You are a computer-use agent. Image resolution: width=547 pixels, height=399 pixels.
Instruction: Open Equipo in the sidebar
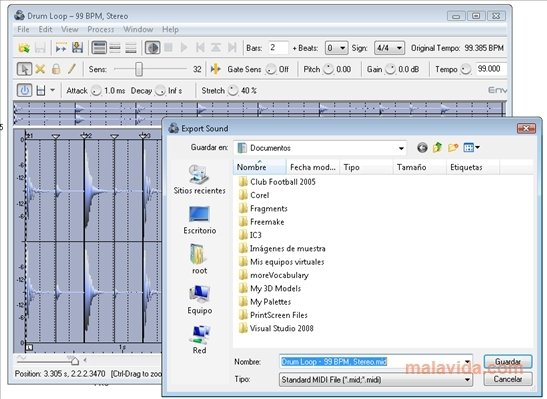[200, 300]
